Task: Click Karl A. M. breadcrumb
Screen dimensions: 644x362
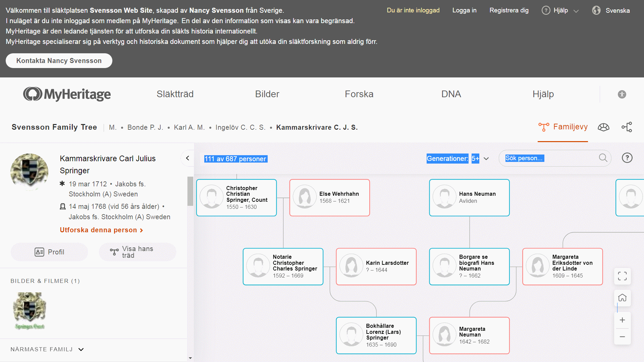Action: point(189,127)
